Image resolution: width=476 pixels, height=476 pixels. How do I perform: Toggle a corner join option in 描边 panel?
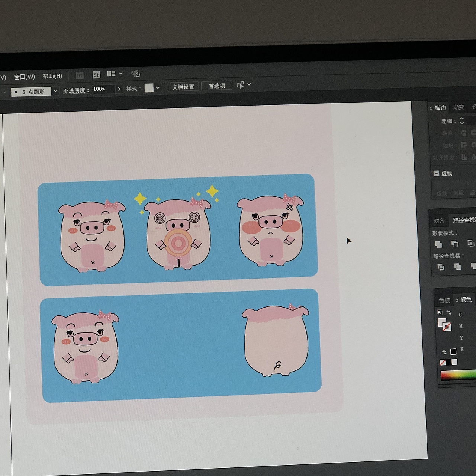(463, 145)
